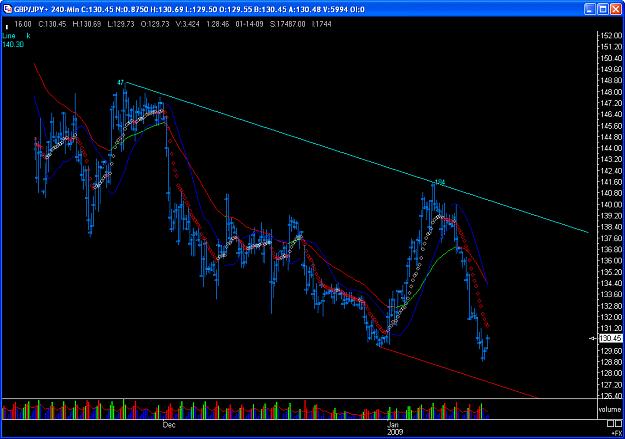625x439 pixels.
Task: Click the 16:00 time in data row
Action: pos(23,24)
